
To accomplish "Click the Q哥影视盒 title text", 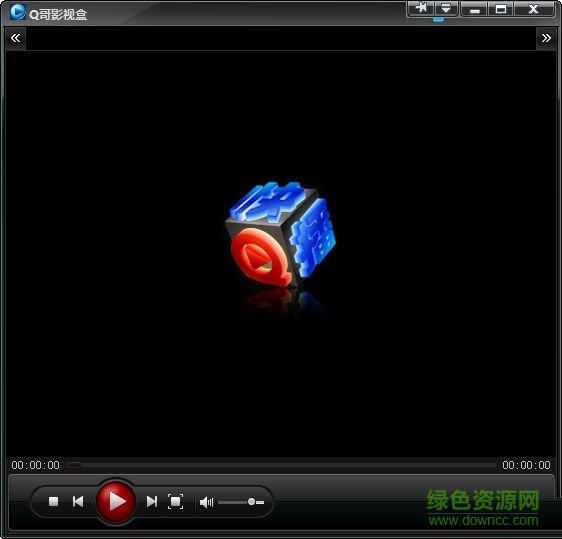I will click(58, 14).
